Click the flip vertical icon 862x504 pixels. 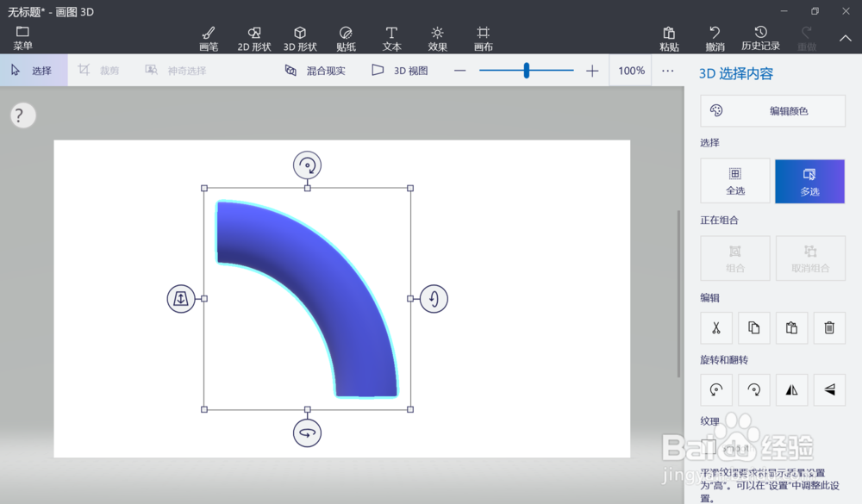click(x=829, y=390)
